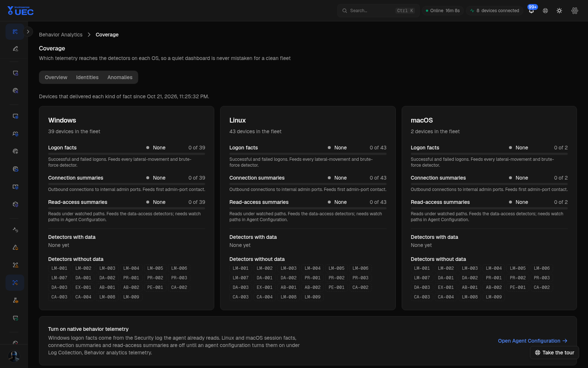Open the users-with-cube sidebar icon
This screenshot has height=368, width=588.
tap(15, 134)
